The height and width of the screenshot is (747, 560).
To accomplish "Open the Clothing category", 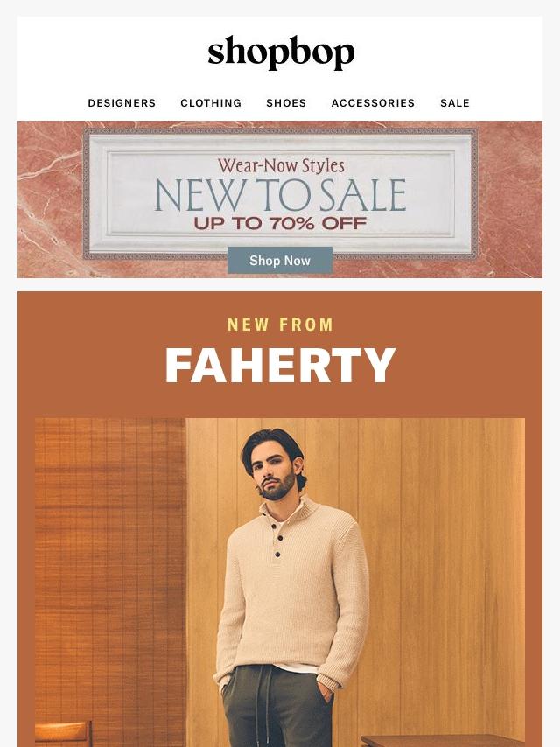I will pos(211,103).
